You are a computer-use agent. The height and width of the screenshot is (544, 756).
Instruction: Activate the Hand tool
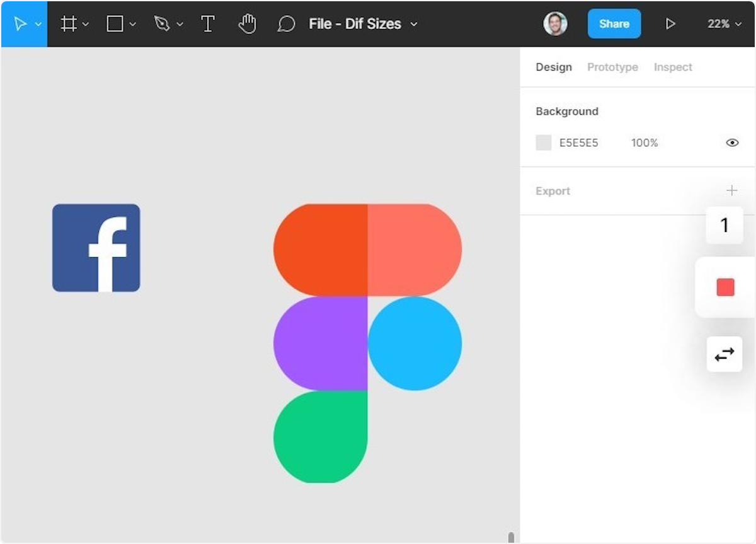pos(248,24)
